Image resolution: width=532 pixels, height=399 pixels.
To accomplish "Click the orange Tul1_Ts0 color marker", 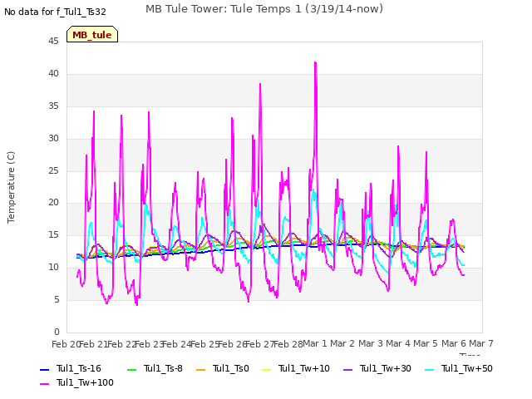I will 201,369.
